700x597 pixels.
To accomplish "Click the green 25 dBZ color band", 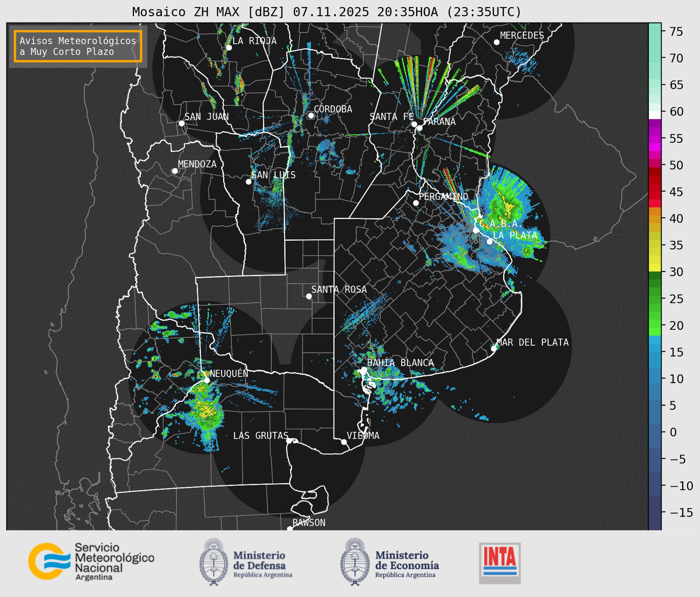I will click(654, 299).
